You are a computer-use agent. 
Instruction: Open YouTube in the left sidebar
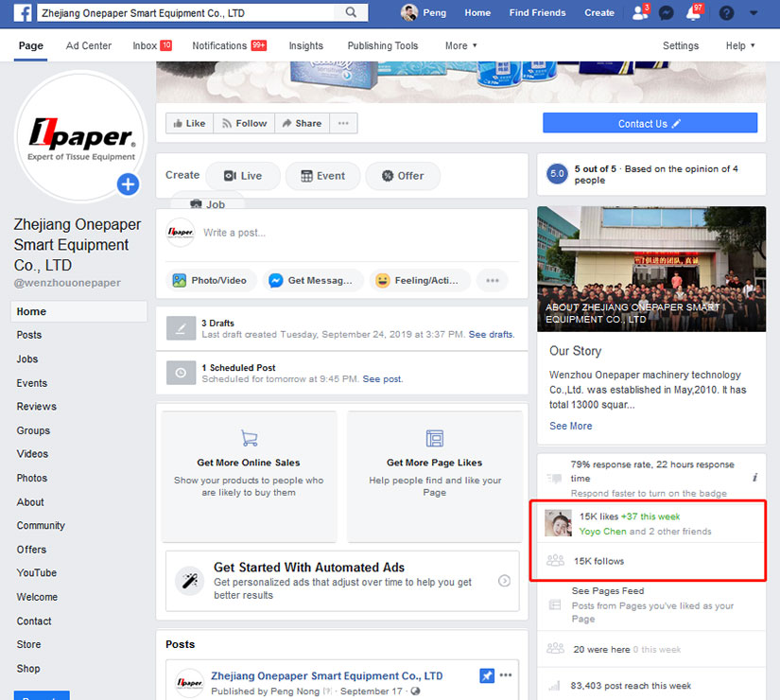(x=37, y=573)
